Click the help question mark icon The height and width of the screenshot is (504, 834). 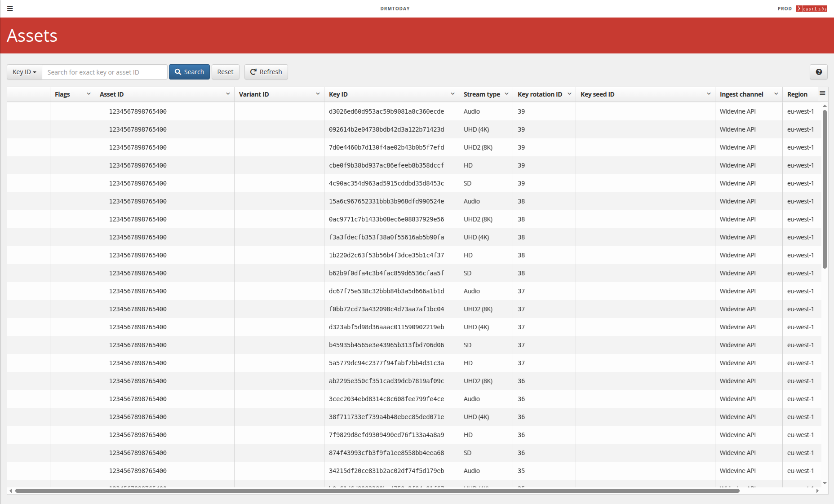coord(818,72)
